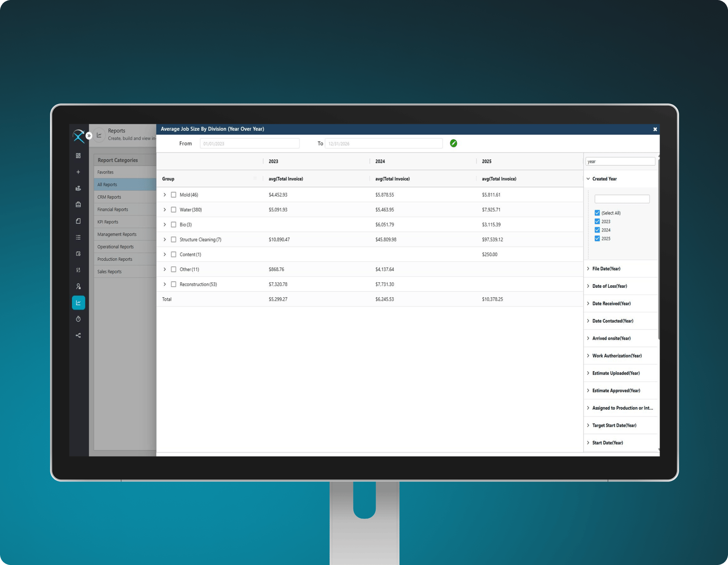Select the Sales Reports category

pos(110,272)
